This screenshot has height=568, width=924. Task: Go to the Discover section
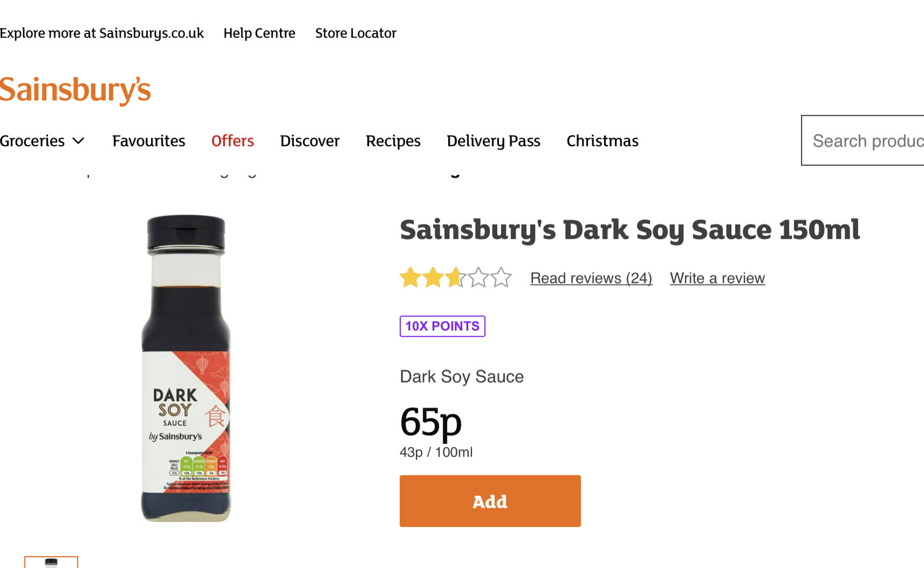(x=310, y=141)
